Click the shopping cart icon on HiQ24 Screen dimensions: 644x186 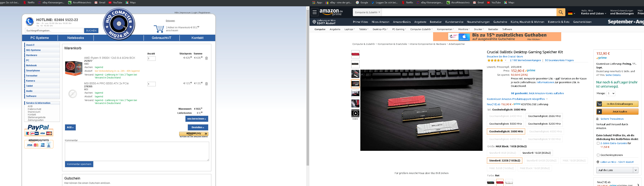pyautogui.click(x=159, y=29)
